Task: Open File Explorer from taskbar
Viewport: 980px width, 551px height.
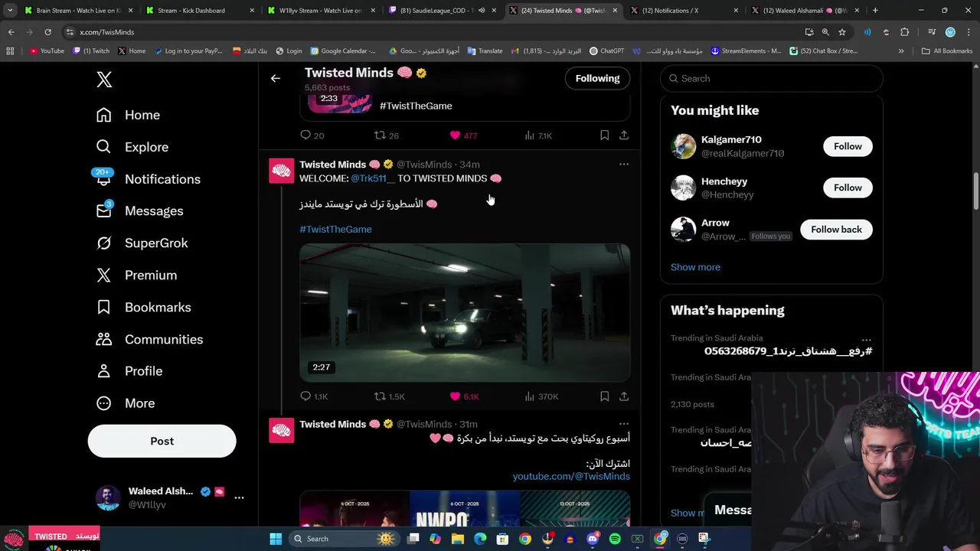Action: tap(458, 539)
